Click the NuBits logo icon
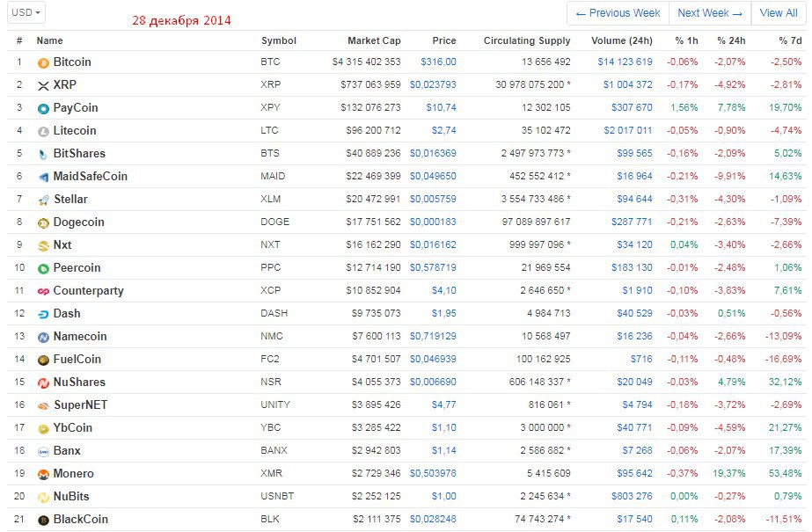 click(x=43, y=497)
